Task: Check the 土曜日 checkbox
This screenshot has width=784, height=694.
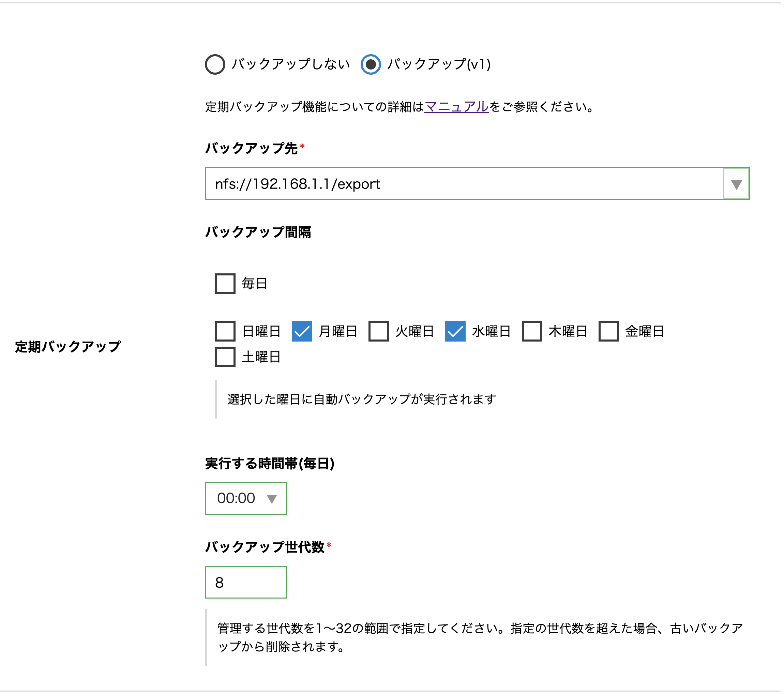Action: [225, 357]
